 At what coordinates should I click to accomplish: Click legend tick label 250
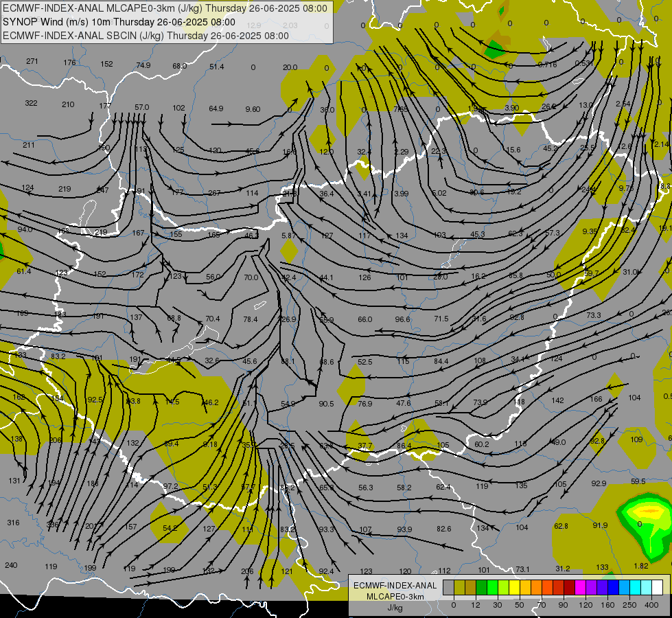[629, 605]
